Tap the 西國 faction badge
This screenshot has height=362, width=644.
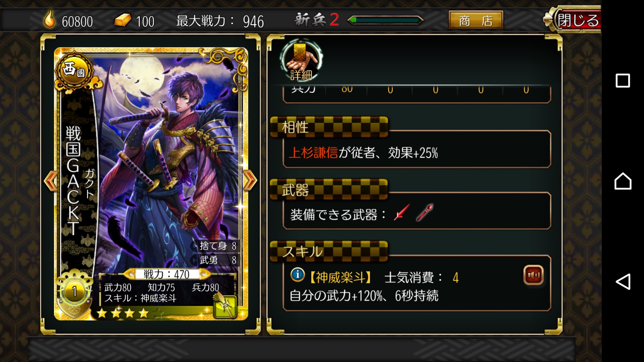click(74, 70)
